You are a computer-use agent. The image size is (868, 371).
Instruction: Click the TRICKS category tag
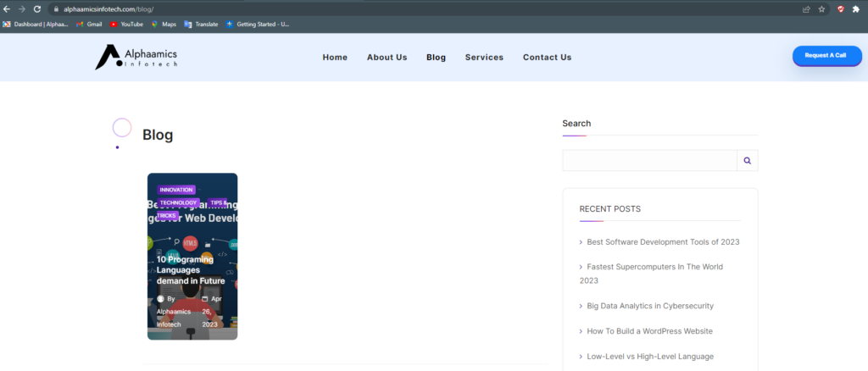tap(168, 216)
